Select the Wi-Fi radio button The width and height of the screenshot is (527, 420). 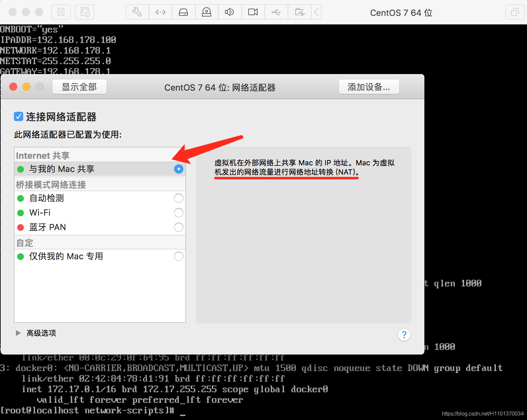pos(178,213)
